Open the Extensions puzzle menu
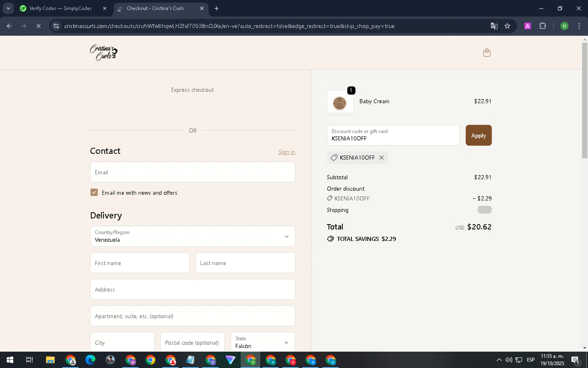Viewport: 588px width, 368px height. pos(543,26)
